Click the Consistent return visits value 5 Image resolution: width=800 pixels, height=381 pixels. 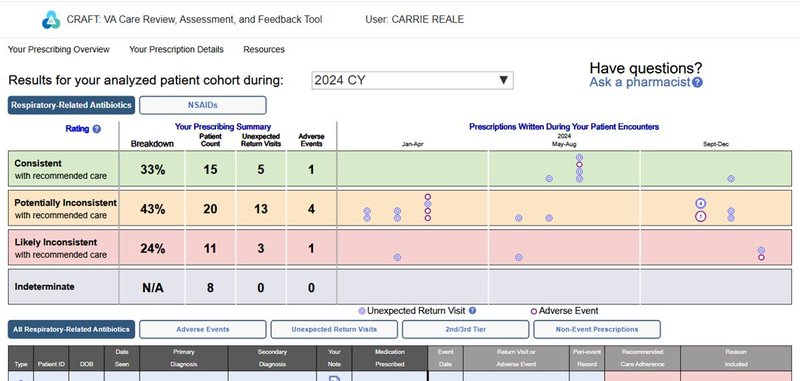point(261,169)
